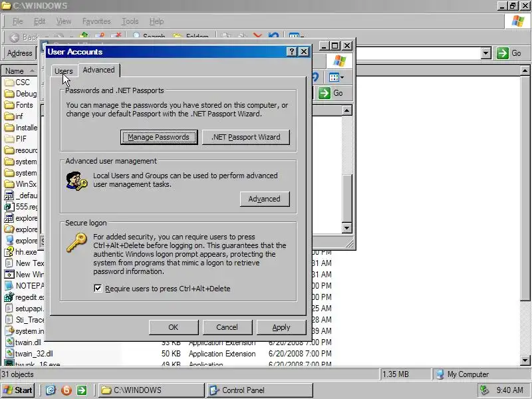Launch the .NET Passport Wizard
532x399 pixels.
(246, 137)
